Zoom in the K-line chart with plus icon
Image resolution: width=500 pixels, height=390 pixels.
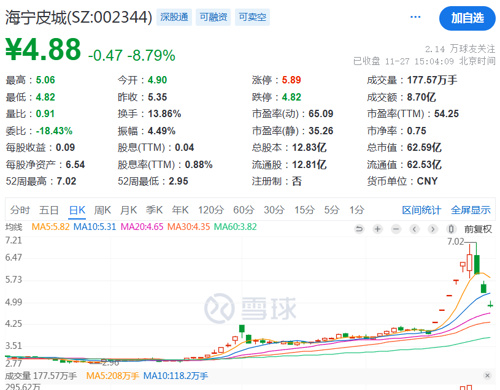[x=378, y=229]
